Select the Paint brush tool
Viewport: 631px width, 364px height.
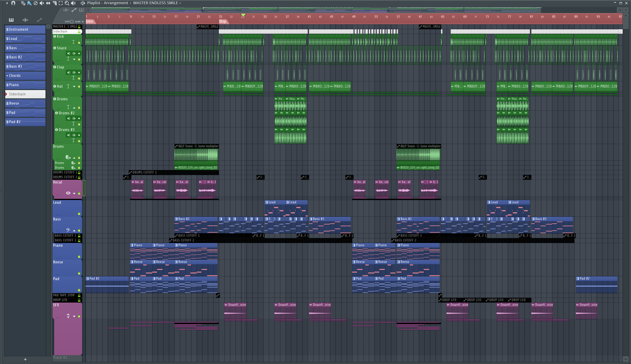(29, 3)
